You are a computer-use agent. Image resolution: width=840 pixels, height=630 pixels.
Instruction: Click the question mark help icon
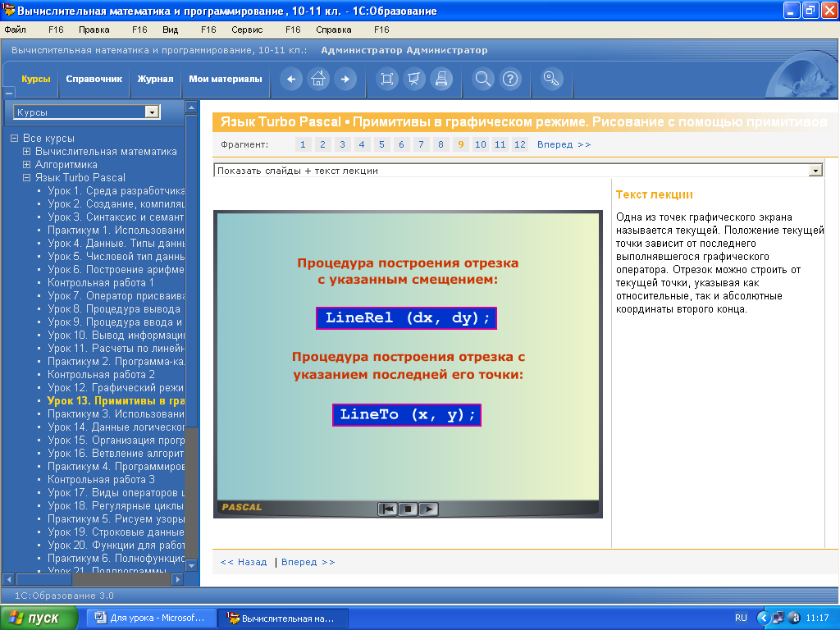tap(510, 80)
